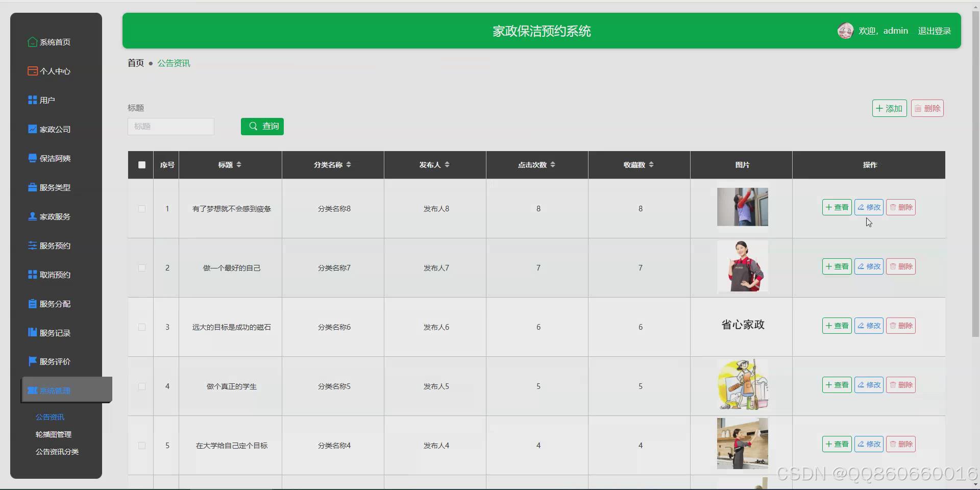Click 修改 button in row 3
The height and width of the screenshot is (490, 980).
click(869, 326)
